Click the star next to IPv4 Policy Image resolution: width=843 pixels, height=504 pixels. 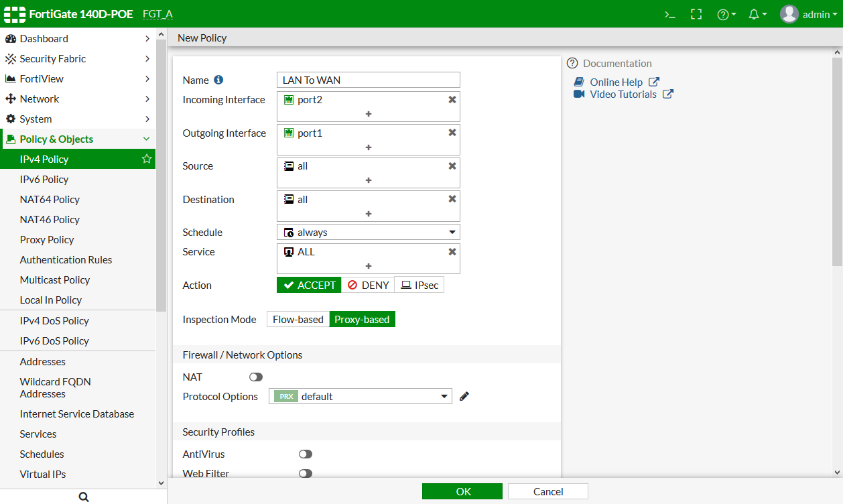click(x=145, y=159)
